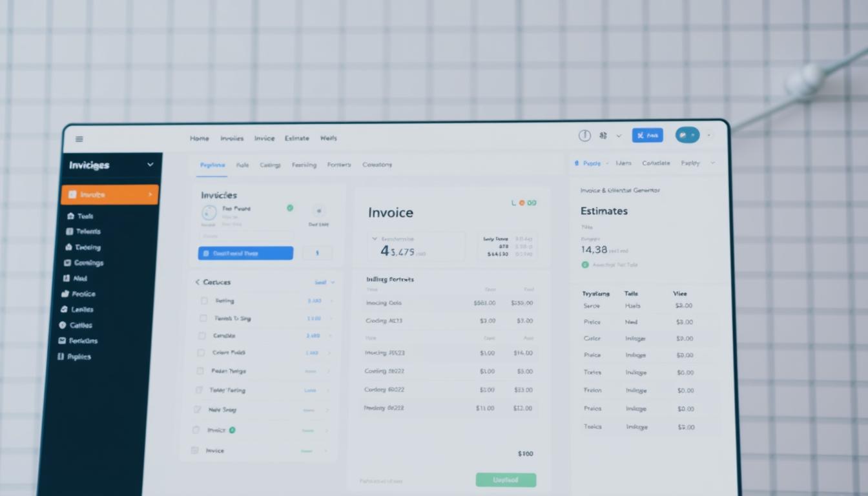Check the first checkbox in Cortuces list
This screenshot has height=496, width=868.
point(204,301)
